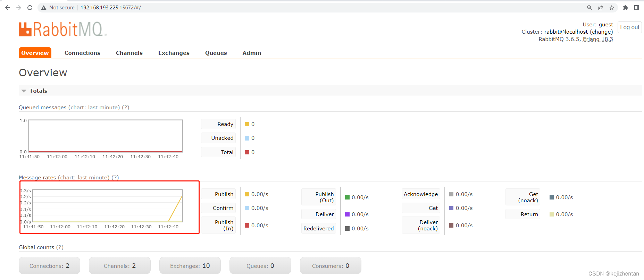Image resolution: width=644 pixels, height=280 pixels.
Task: Click the RabbitMQ logo
Action: click(62, 29)
